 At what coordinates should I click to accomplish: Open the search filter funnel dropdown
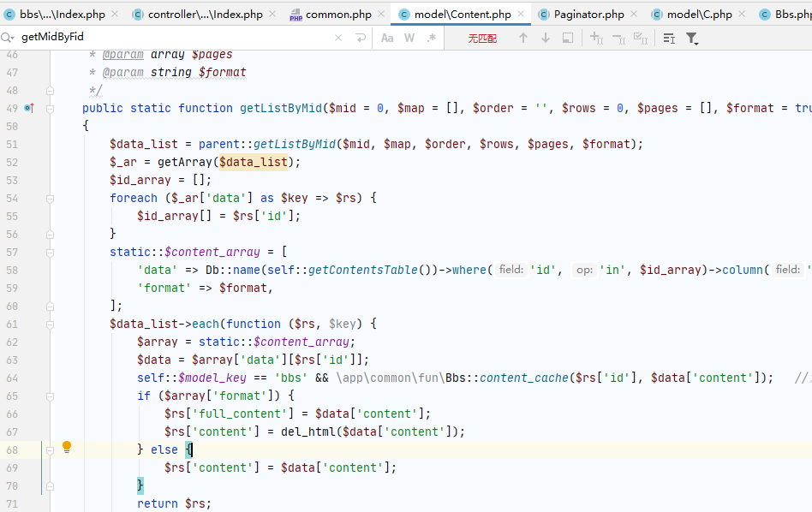point(692,39)
